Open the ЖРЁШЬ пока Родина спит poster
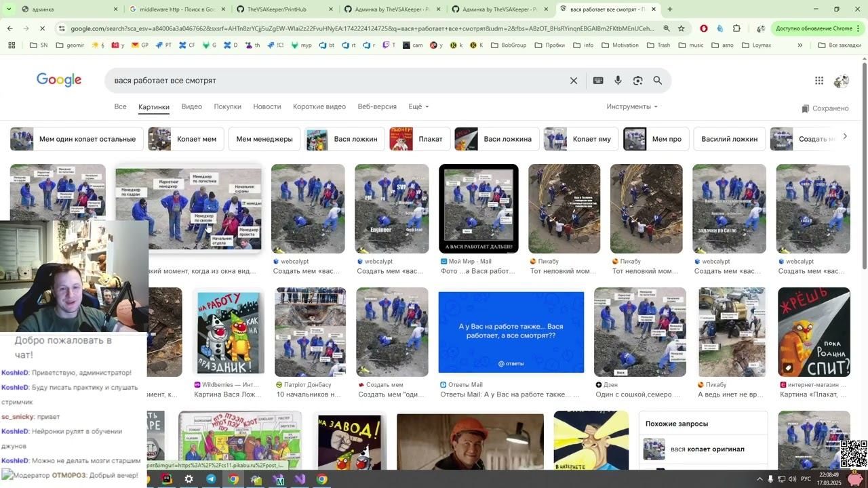 pos(814,332)
